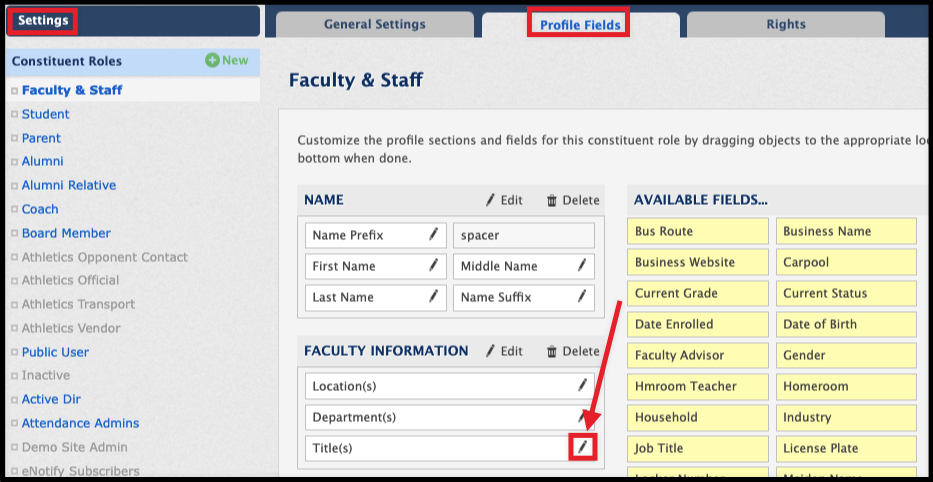Switch to General Settings tab

click(x=375, y=24)
